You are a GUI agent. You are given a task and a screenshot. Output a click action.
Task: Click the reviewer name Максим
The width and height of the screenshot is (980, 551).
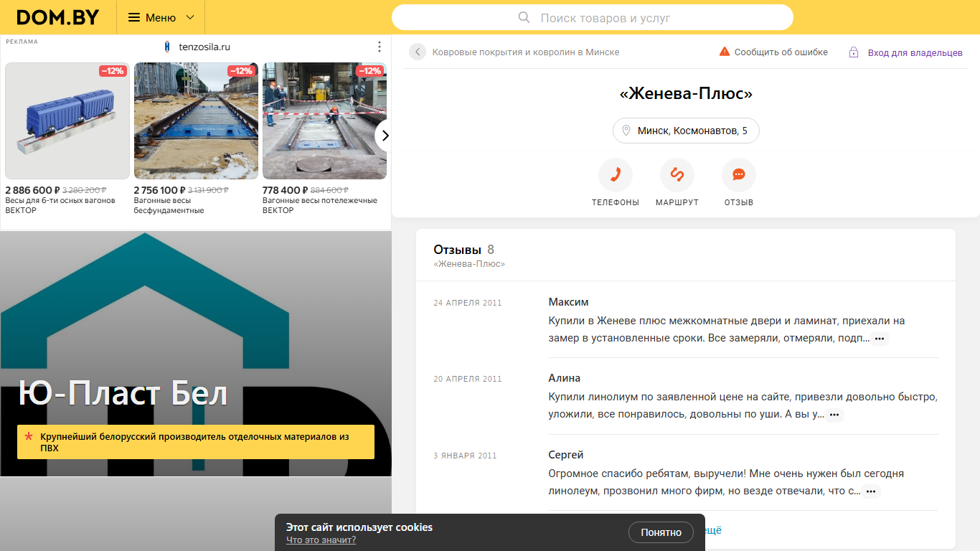[568, 302]
